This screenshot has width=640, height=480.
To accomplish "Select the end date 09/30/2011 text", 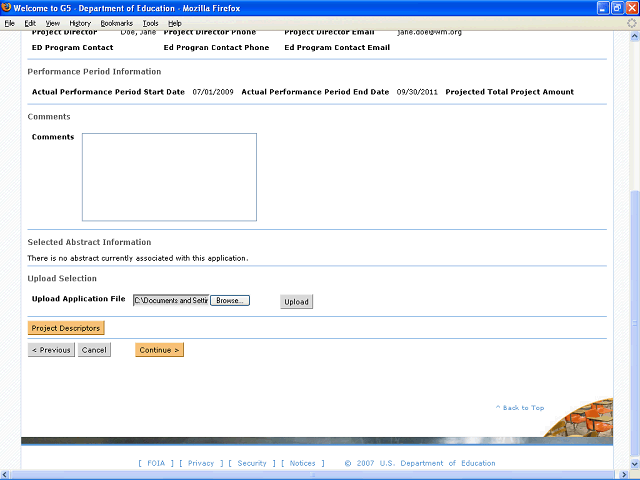I will tap(417, 92).
